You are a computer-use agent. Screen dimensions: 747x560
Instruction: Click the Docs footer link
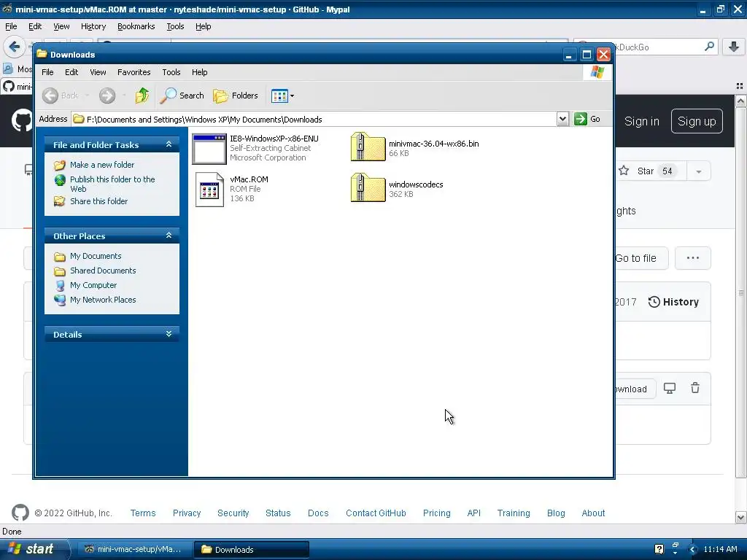coord(318,513)
